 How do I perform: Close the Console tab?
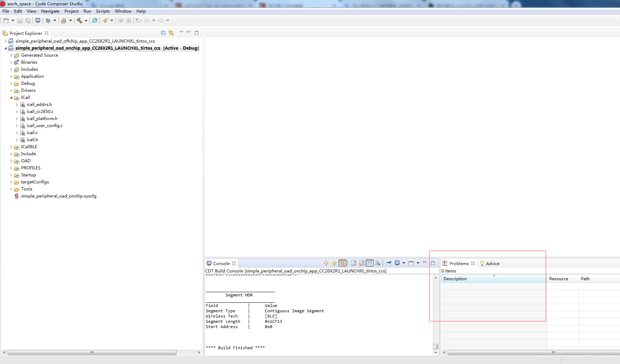click(x=234, y=263)
